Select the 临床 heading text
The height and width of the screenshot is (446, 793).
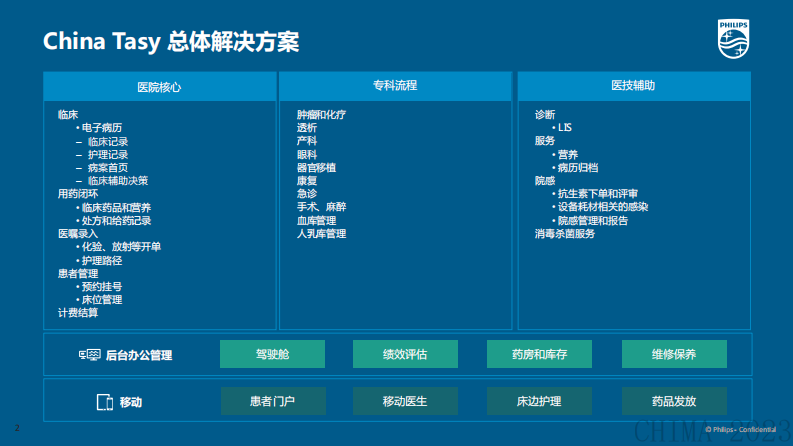68,114
